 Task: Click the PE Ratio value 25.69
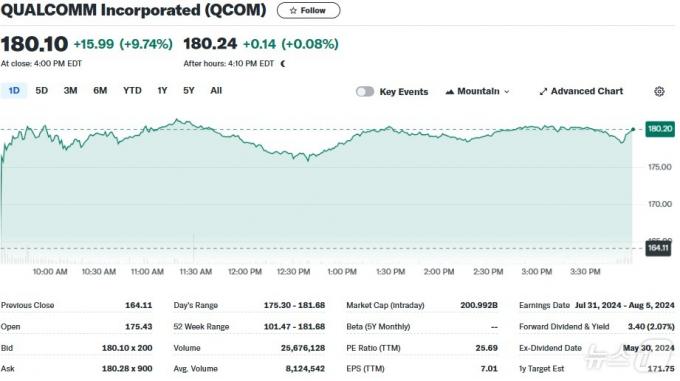pyautogui.click(x=486, y=348)
